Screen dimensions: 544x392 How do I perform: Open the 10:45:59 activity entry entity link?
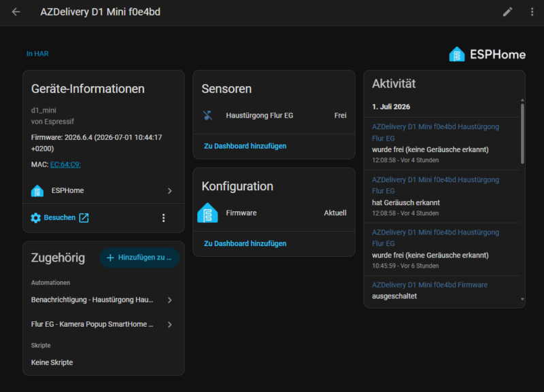tap(435, 238)
